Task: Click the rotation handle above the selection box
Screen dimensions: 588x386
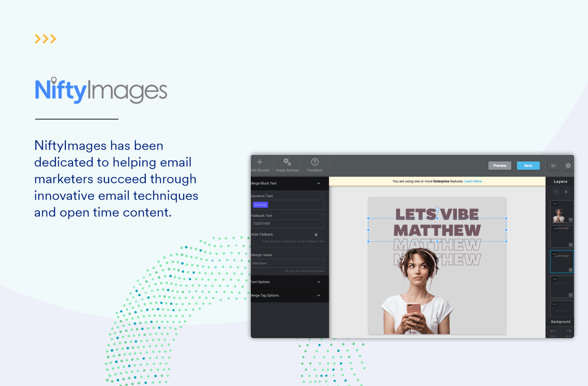Action: click(x=437, y=209)
